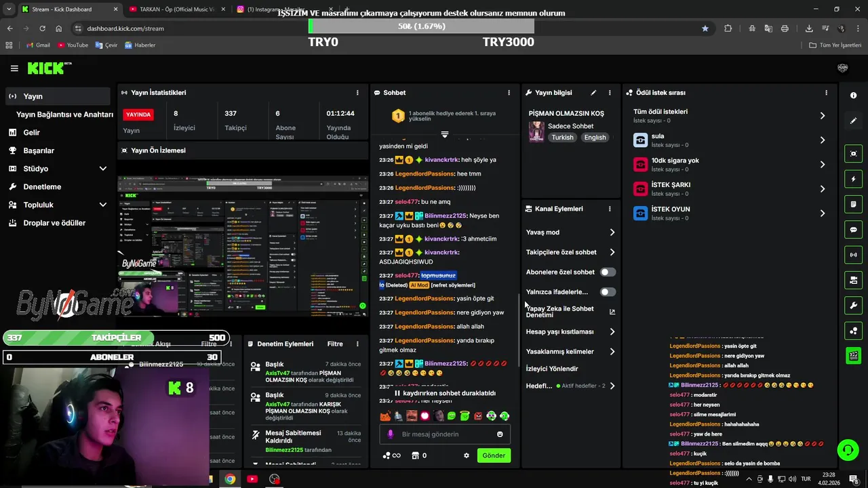This screenshot has height=488, width=868.
Task: Select Yayın in sidebar
Action: tap(58, 96)
